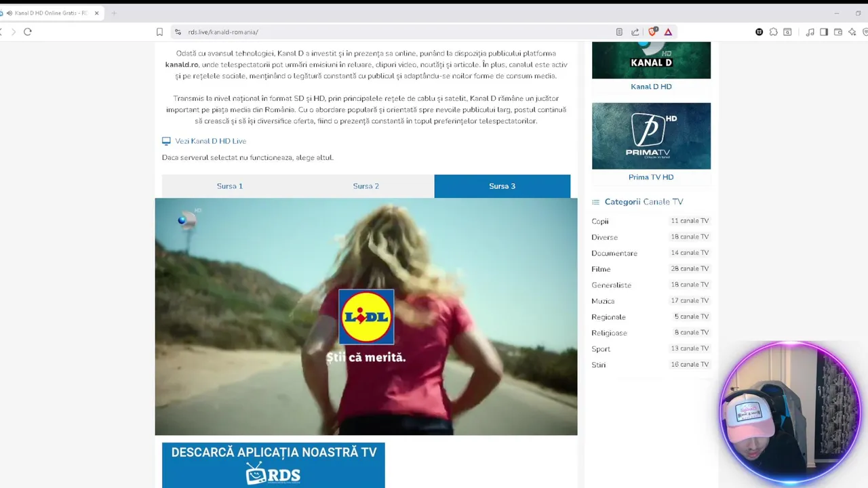
Task: Open the Documentare category
Action: coord(614,253)
